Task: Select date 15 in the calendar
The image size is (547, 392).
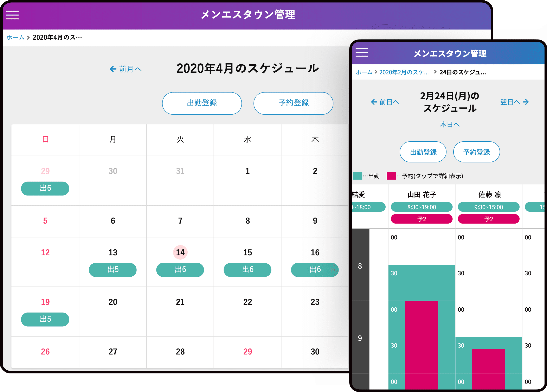Action: (x=247, y=252)
